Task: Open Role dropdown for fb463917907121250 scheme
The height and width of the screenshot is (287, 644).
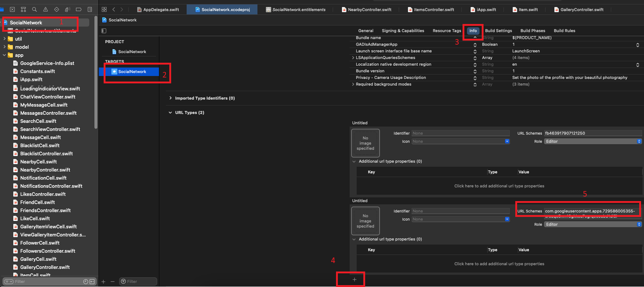Action: (x=593, y=141)
